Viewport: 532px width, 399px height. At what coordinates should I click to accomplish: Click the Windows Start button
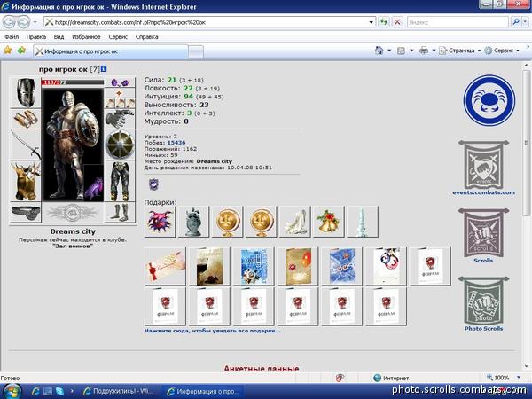(x=12, y=391)
